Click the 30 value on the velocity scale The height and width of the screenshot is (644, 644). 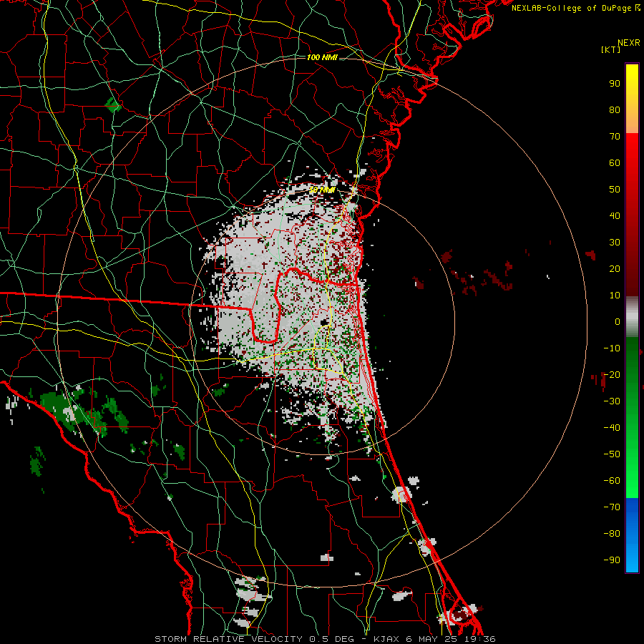click(x=615, y=243)
